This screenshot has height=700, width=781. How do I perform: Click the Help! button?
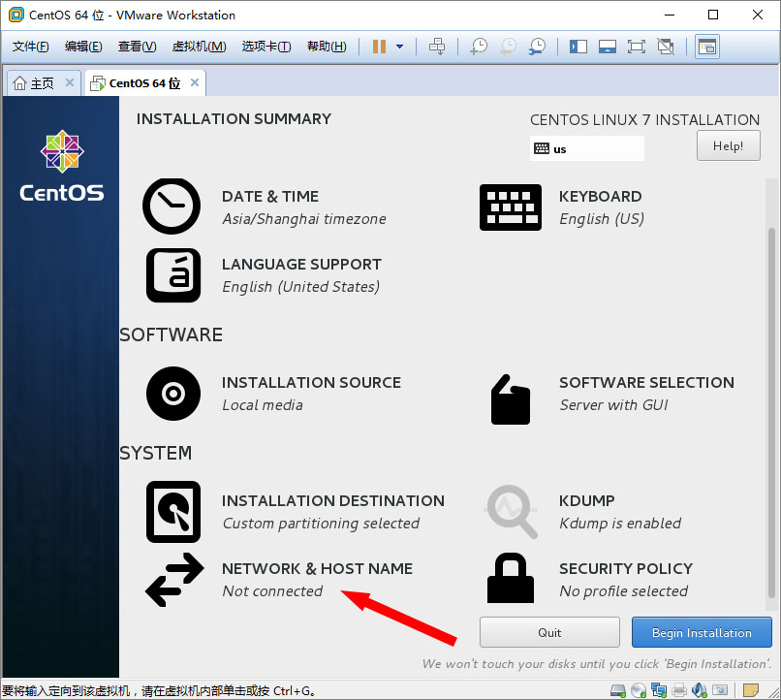coord(728,146)
